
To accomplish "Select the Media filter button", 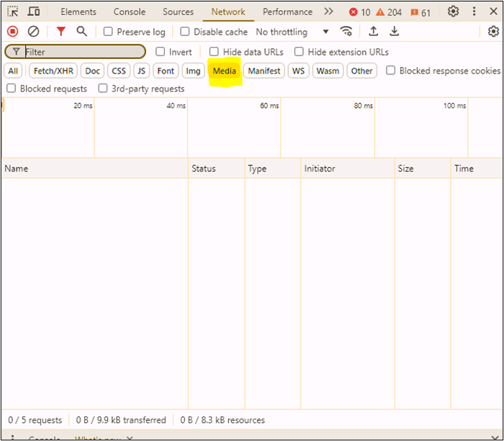I will tap(224, 71).
